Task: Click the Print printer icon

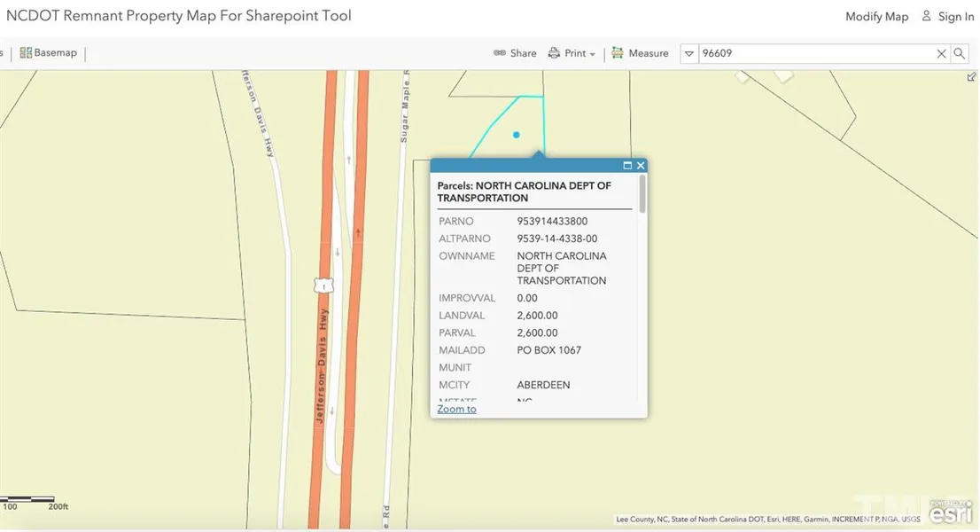Action: pyautogui.click(x=554, y=53)
